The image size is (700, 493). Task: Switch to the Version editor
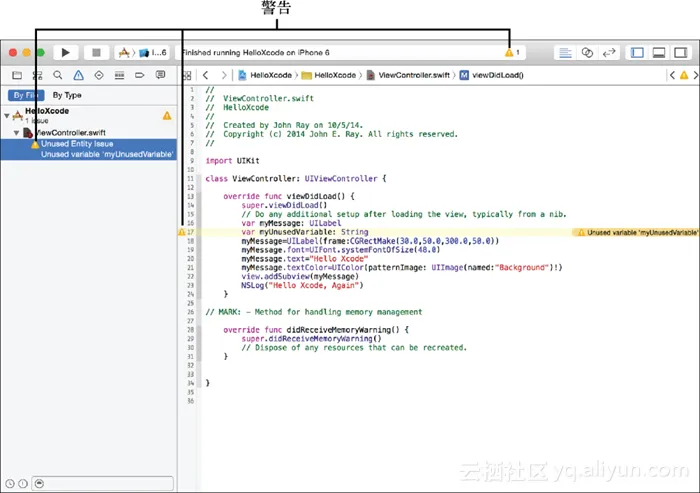point(609,53)
